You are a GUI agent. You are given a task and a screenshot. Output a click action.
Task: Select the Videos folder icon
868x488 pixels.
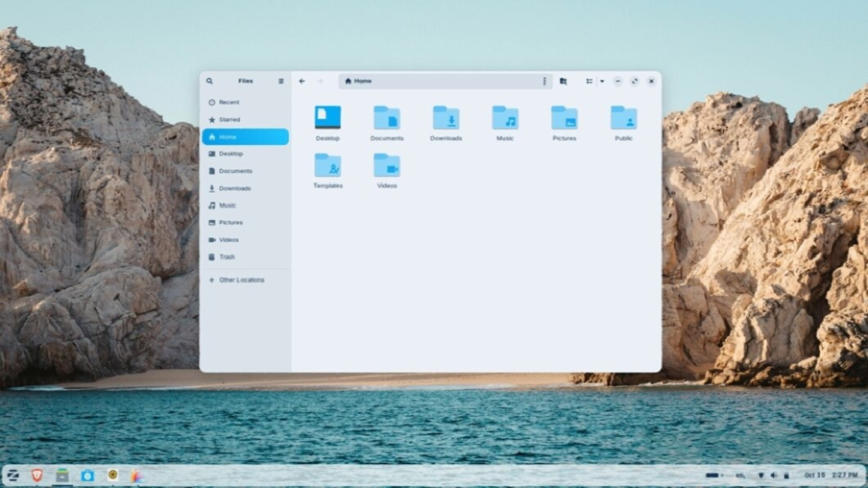[x=387, y=166]
